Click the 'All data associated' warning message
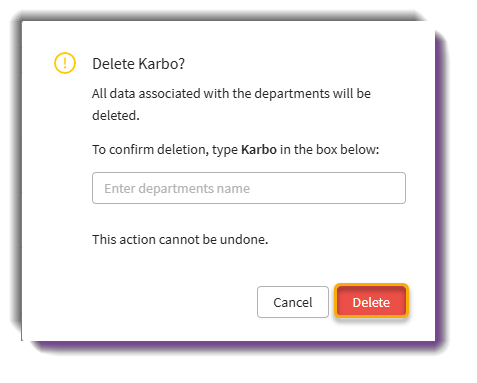Screen dimensions: 477x383 click(231, 104)
